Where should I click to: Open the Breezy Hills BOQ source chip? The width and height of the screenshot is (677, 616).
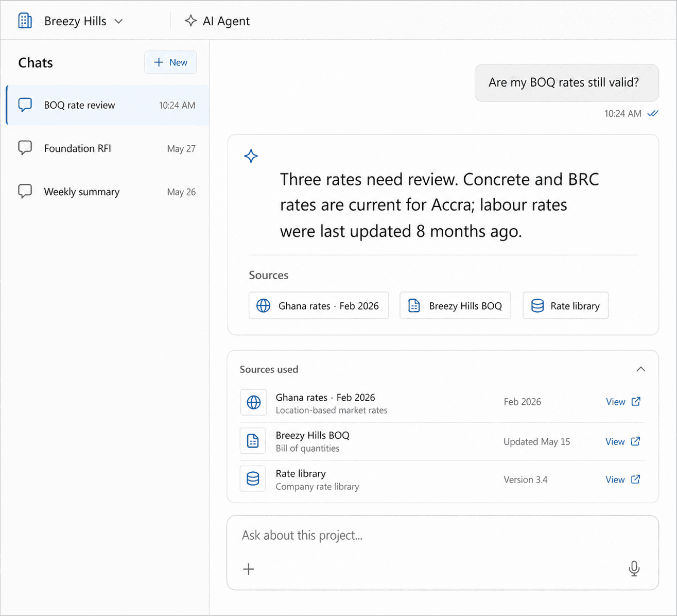click(455, 305)
